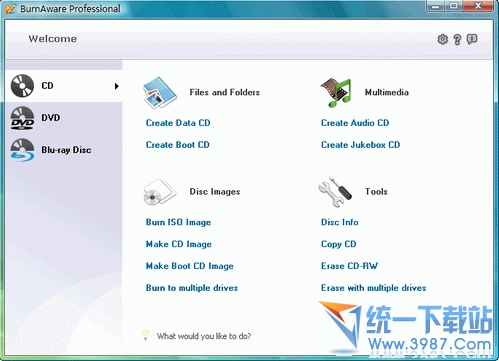Open the feedback speech bubble icon
Screen dimensions: 499x361
click(x=472, y=39)
